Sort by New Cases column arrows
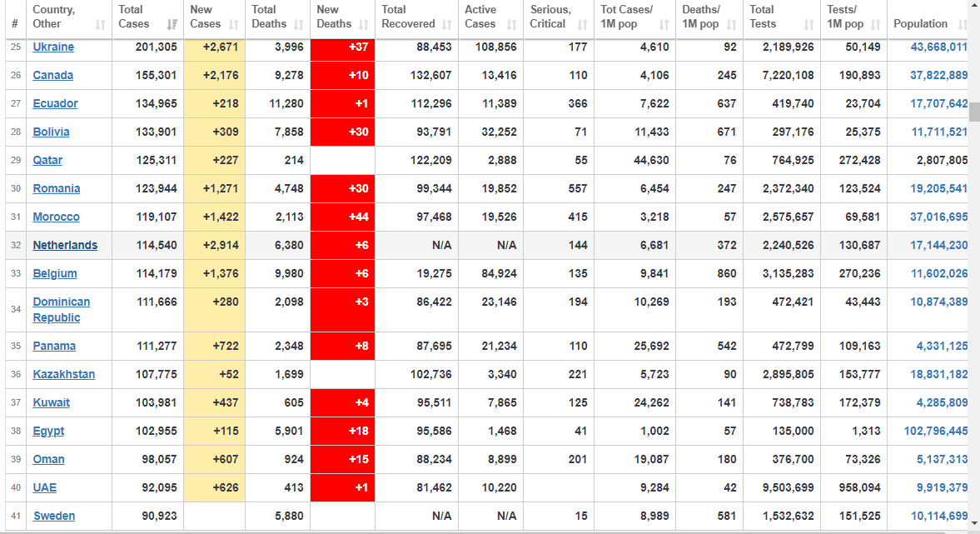Image resolution: width=980 pixels, height=534 pixels. coord(234,24)
